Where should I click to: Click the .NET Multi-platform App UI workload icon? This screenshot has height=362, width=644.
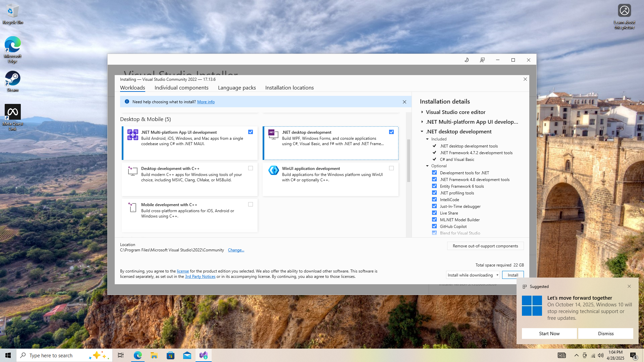(x=133, y=135)
